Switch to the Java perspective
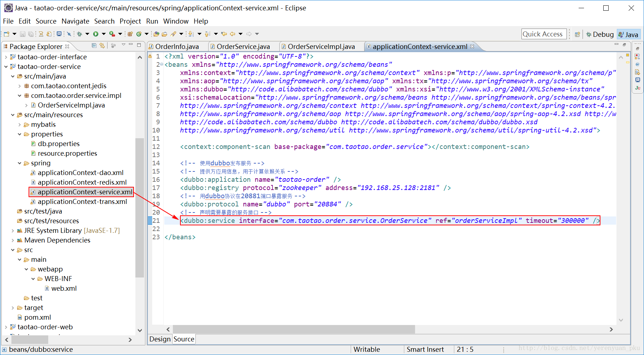This screenshot has height=355, width=644. click(x=628, y=34)
